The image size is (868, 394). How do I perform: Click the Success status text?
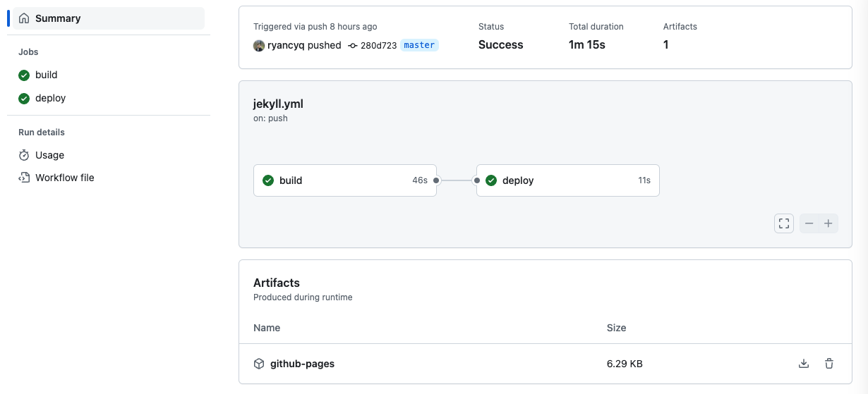click(x=501, y=45)
